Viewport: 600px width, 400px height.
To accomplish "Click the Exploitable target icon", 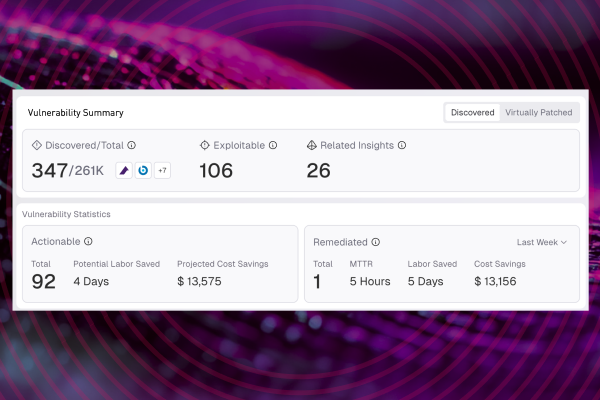I will coord(205,145).
